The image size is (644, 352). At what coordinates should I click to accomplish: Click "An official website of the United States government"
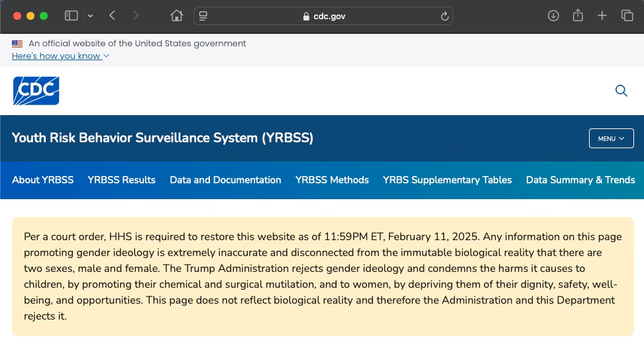click(137, 43)
